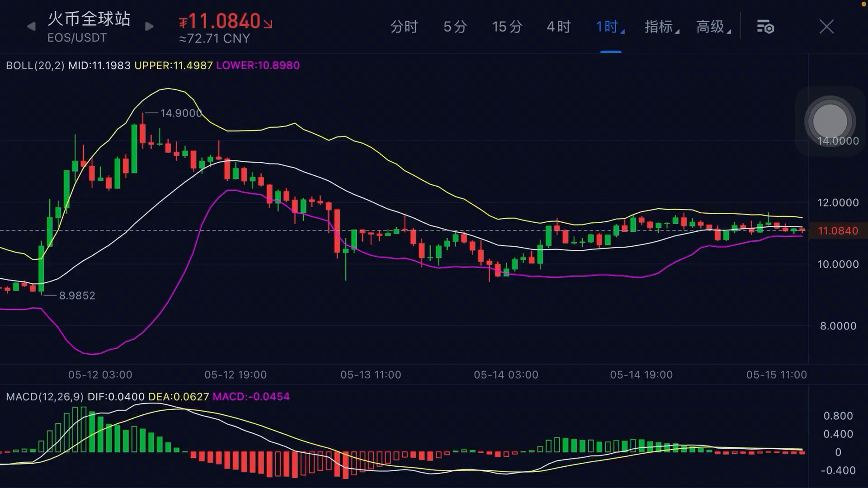
Task: Tap the LOWER:10.8980 value
Action: (258, 66)
